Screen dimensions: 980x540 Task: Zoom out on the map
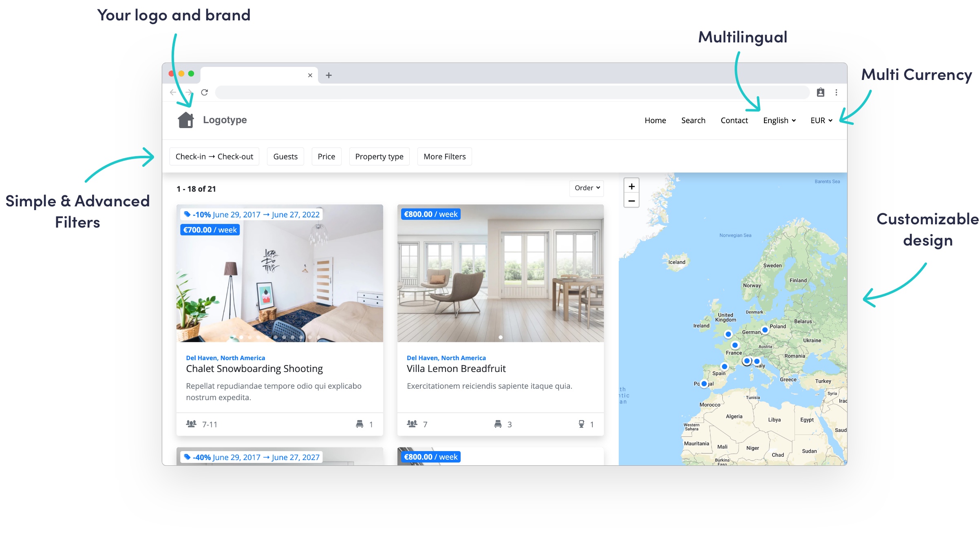coord(631,201)
